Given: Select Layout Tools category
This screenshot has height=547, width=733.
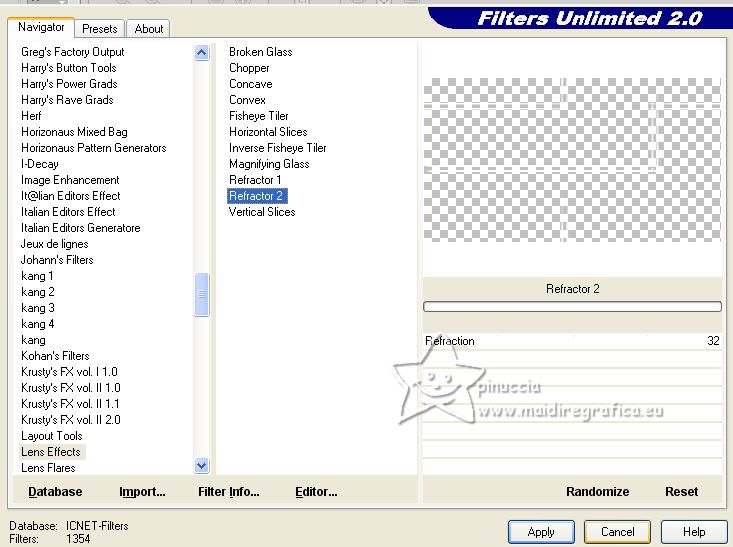Looking at the screenshot, I should (x=52, y=436).
